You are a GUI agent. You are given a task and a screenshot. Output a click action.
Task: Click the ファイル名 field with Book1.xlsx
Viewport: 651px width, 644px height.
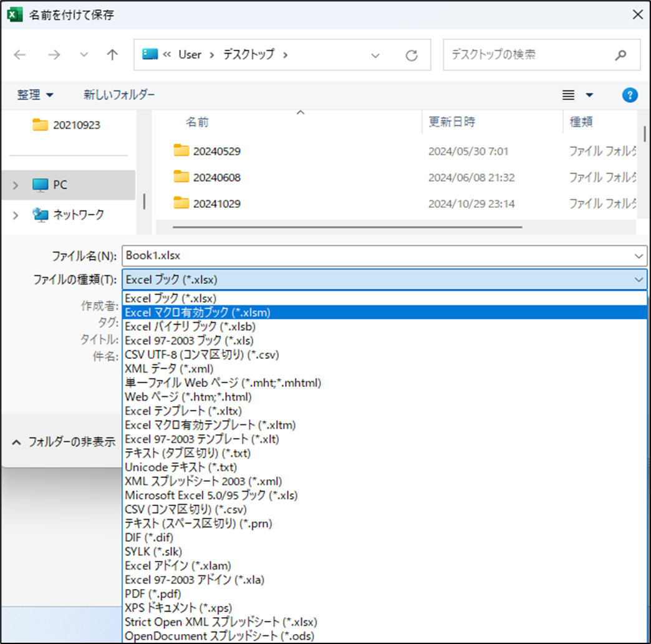click(385, 255)
